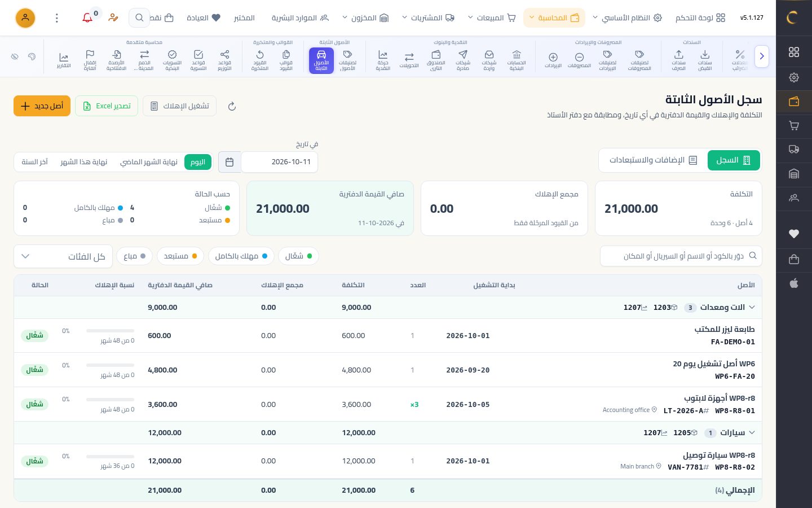
Task: Open التقارير reports icon in ribbon
Action: coord(64,60)
